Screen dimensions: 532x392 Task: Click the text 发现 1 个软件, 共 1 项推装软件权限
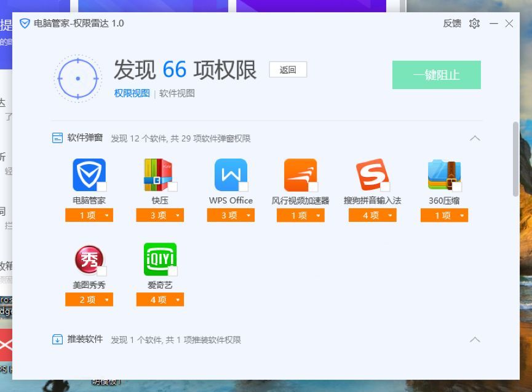click(176, 340)
